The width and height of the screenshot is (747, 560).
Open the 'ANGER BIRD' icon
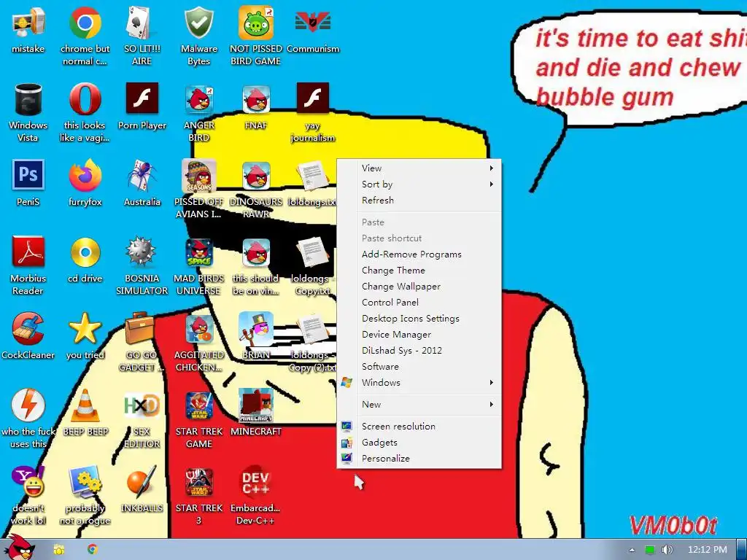pyautogui.click(x=199, y=112)
